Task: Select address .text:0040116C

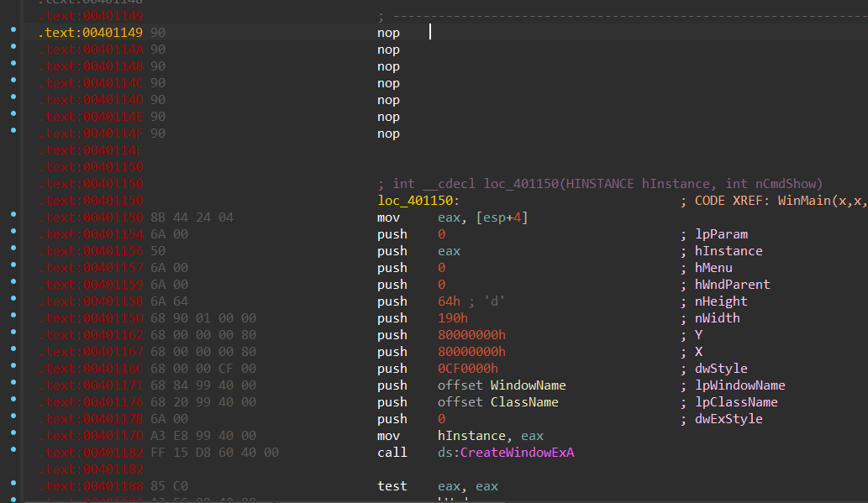Action: 90,369
